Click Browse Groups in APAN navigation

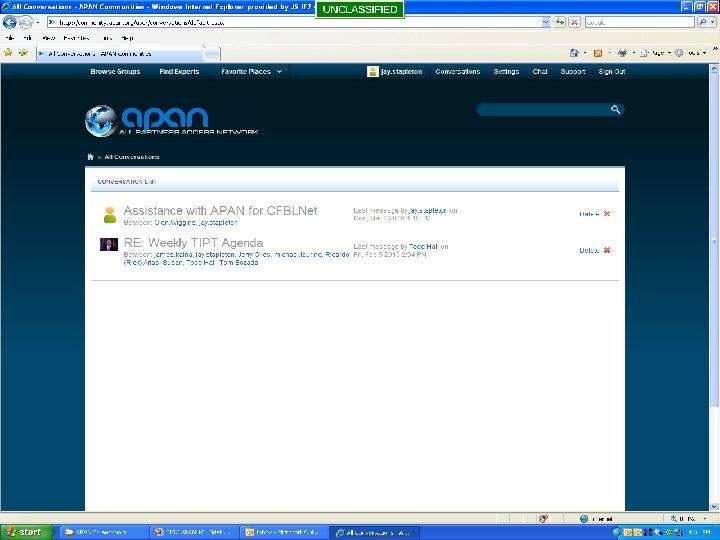pos(115,72)
